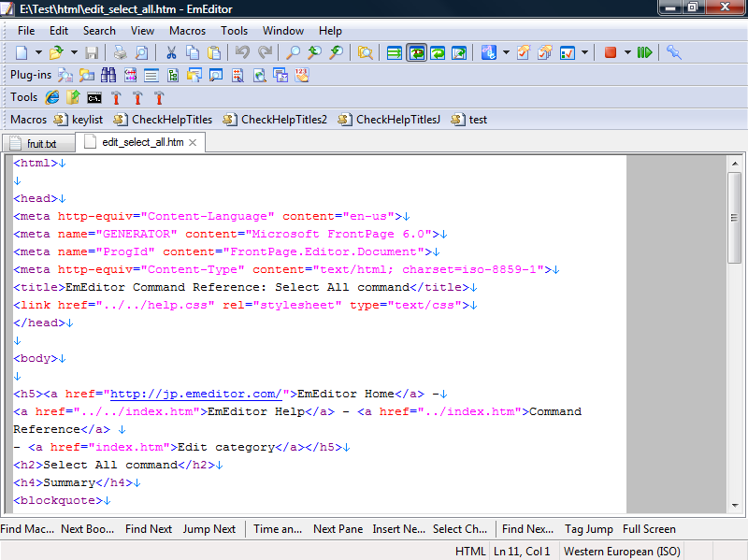Run the keylist macro
Viewport: 748px width, 560px height.
[x=79, y=120]
